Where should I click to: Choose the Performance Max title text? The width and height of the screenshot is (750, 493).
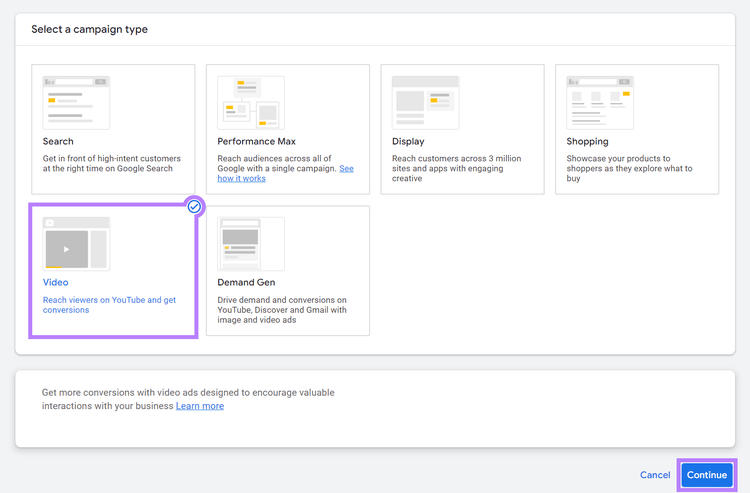pos(256,142)
